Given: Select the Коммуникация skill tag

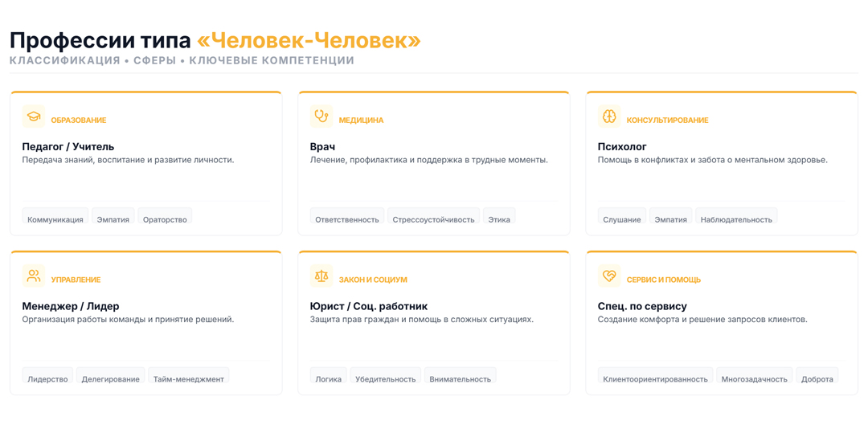Looking at the screenshot, I should [55, 219].
